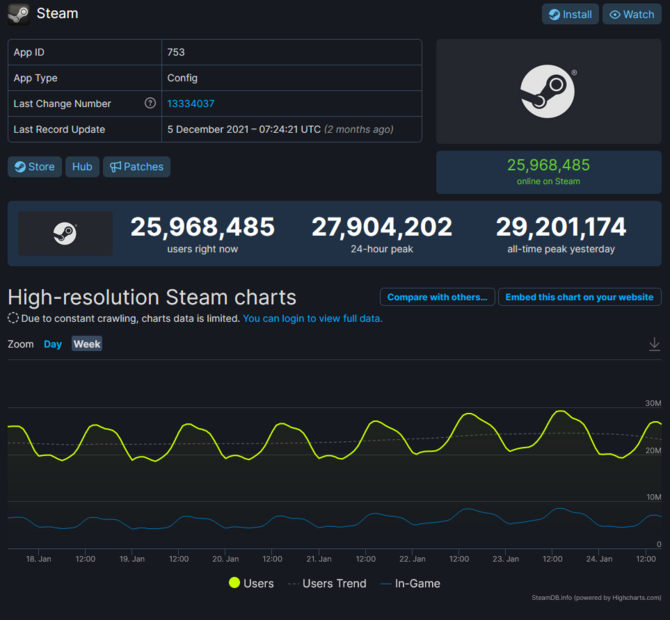Click Compare with others button
The image size is (670, 620).
(437, 297)
